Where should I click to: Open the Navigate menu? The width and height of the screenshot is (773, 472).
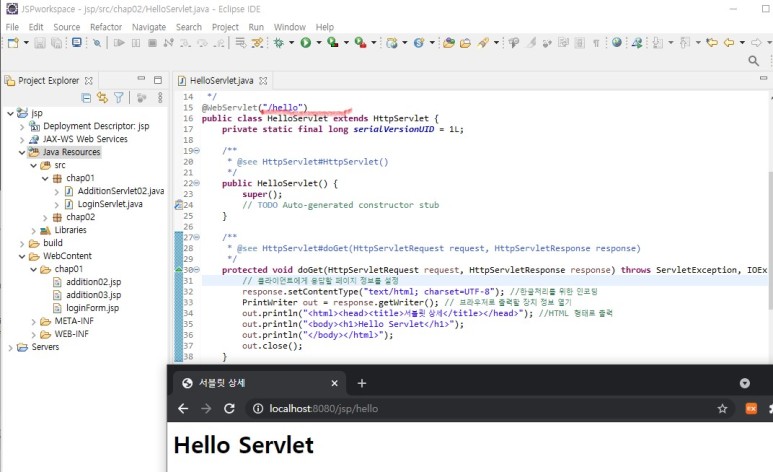(x=148, y=27)
